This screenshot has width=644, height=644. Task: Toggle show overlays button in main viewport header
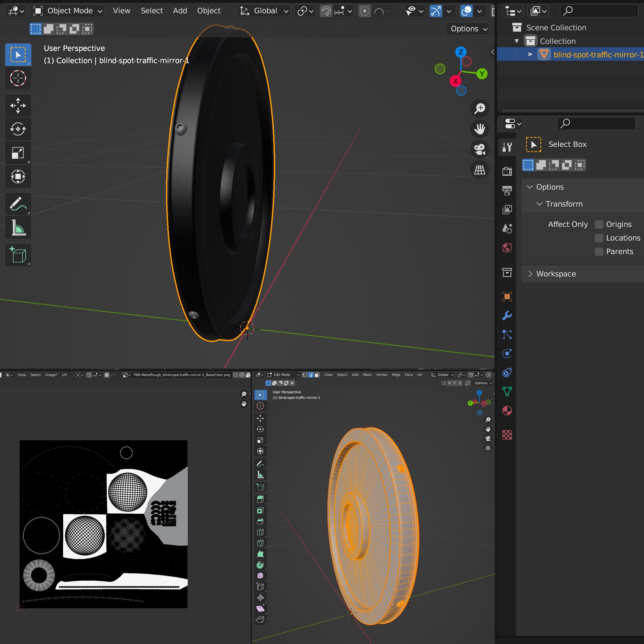coord(467,11)
